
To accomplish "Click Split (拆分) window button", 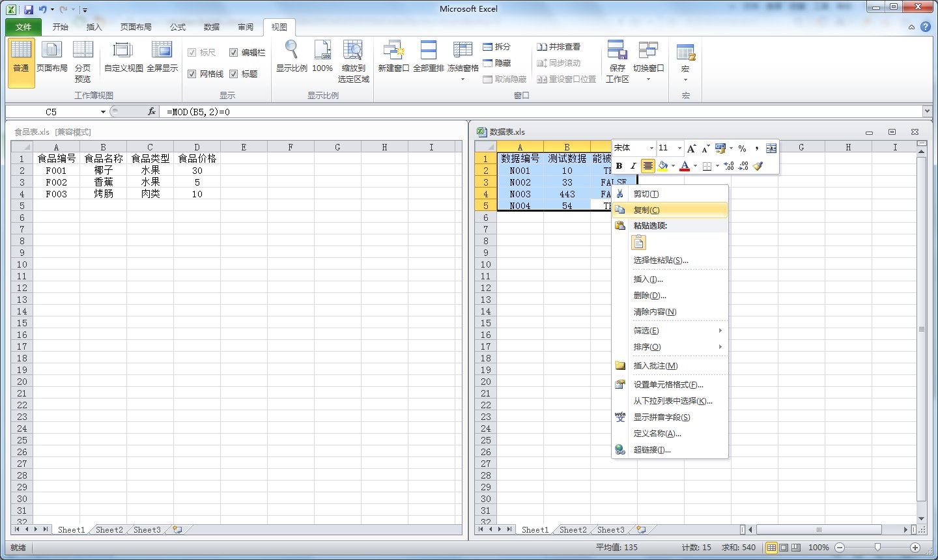I will point(496,47).
